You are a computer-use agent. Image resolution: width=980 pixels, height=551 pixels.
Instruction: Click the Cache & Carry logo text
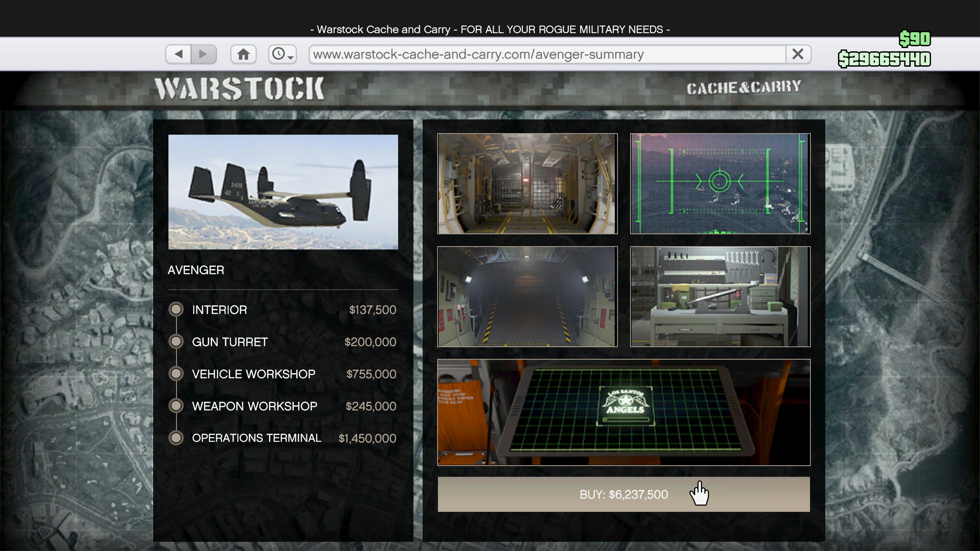click(x=743, y=87)
